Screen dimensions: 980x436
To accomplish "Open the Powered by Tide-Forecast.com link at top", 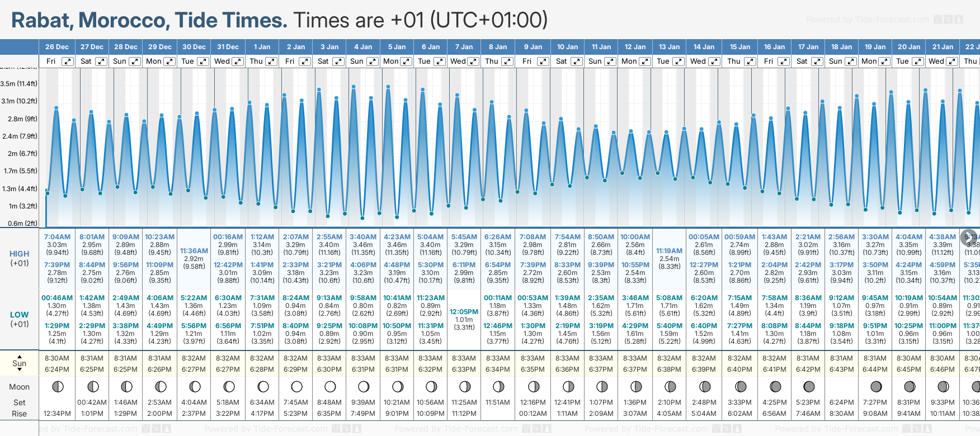I will 868,20.
